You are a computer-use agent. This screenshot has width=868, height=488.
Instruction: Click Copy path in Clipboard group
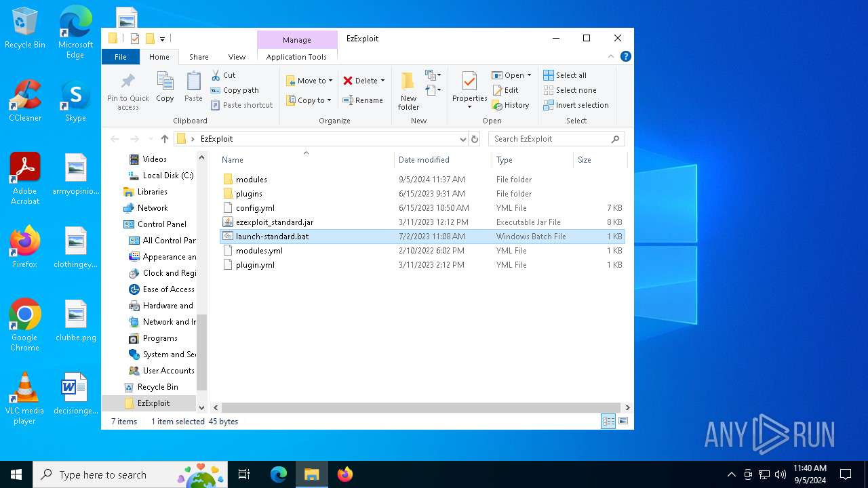[235, 90]
